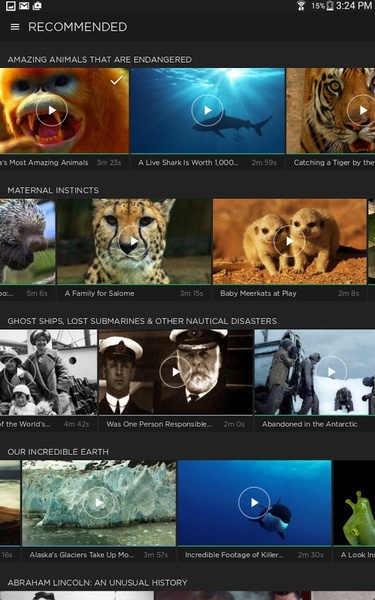Play A Family for Salome video
The width and height of the screenshot is (375, 600).
click(x=134, y=241)
